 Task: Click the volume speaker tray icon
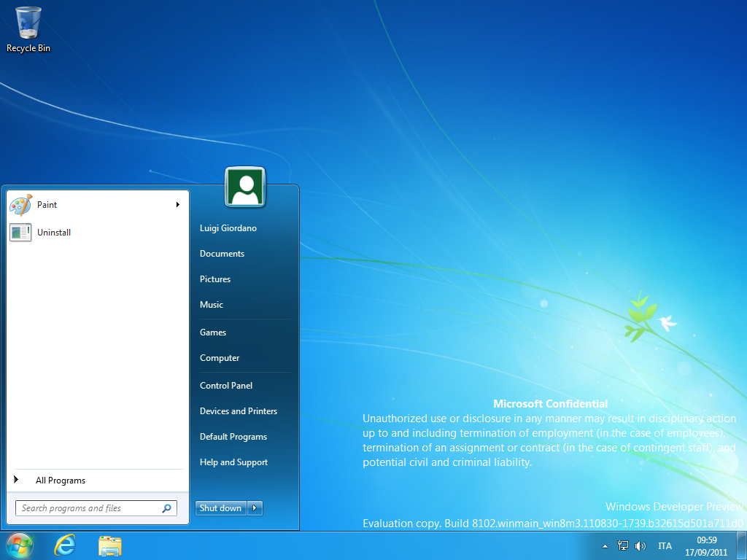tap(640, 546)
